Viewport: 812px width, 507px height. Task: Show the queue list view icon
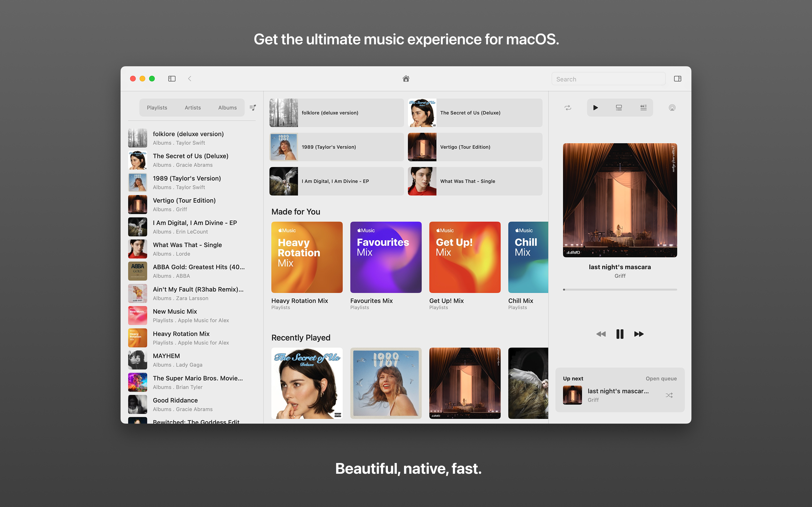point(619,108)
